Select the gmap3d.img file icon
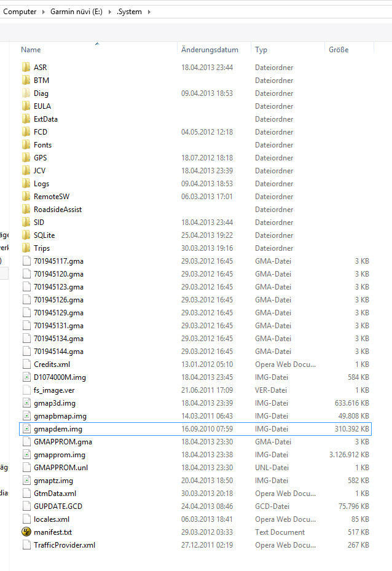Viewport: 392px width, 571px height. coord(26,403)
